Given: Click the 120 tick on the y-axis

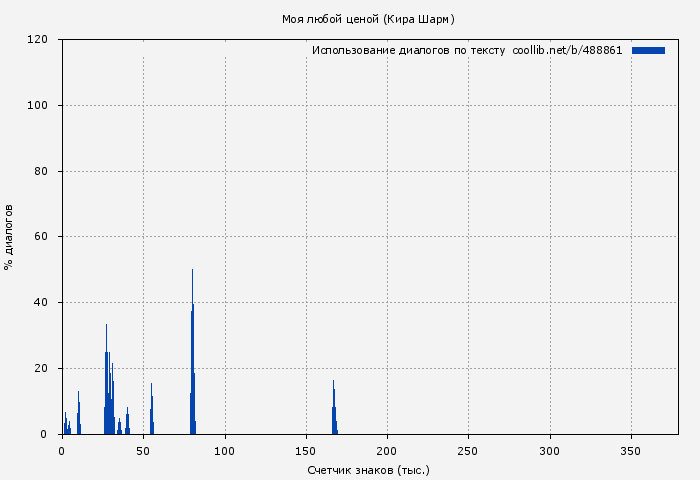Looking at the screenshot, I should coord(38,40).
